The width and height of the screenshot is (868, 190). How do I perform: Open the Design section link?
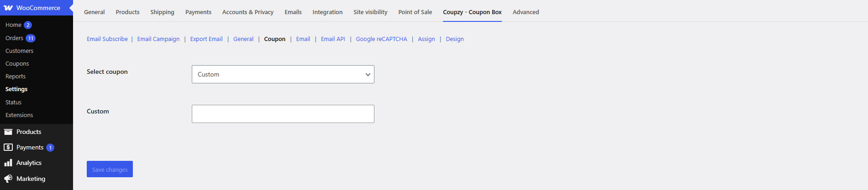455,39
